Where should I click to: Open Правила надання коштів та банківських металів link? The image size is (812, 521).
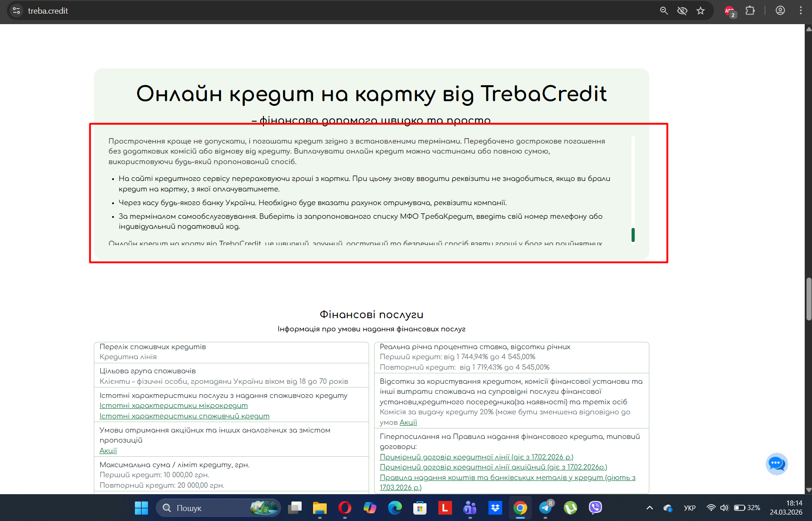click(x=508, y=483)
